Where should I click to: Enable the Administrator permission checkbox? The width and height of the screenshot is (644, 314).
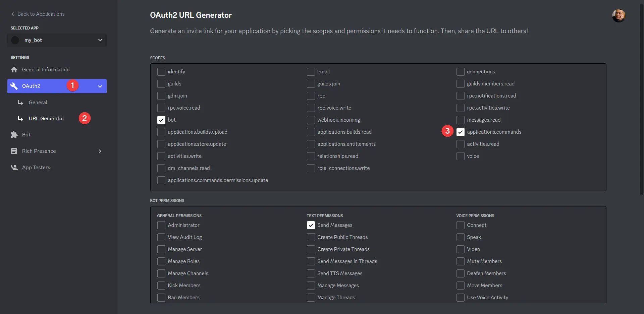pos(161,225)
